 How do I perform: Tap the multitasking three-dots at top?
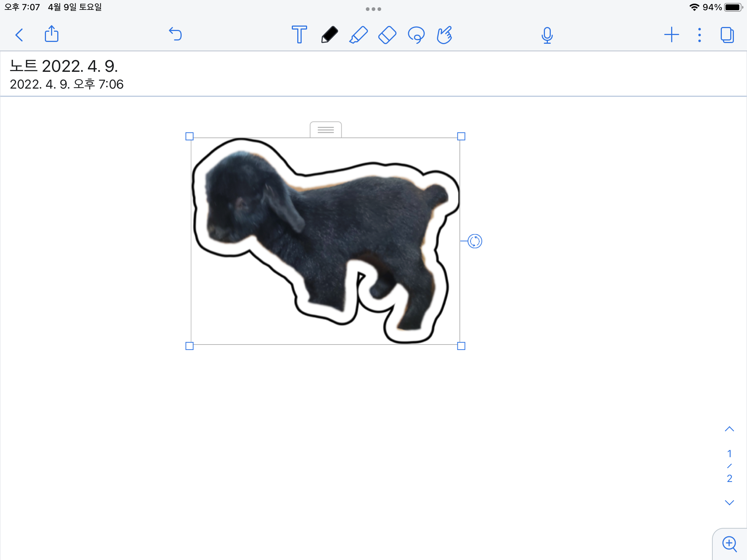[373, 9]
